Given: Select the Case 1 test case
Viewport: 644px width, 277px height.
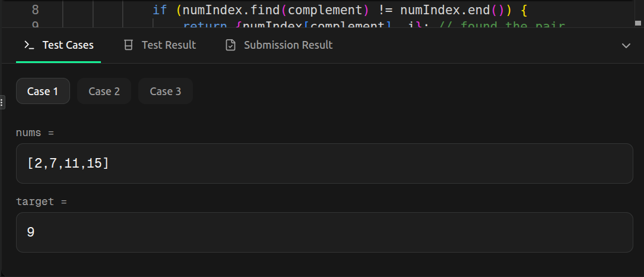Looking at the screenshot, I should click(43, 91).
